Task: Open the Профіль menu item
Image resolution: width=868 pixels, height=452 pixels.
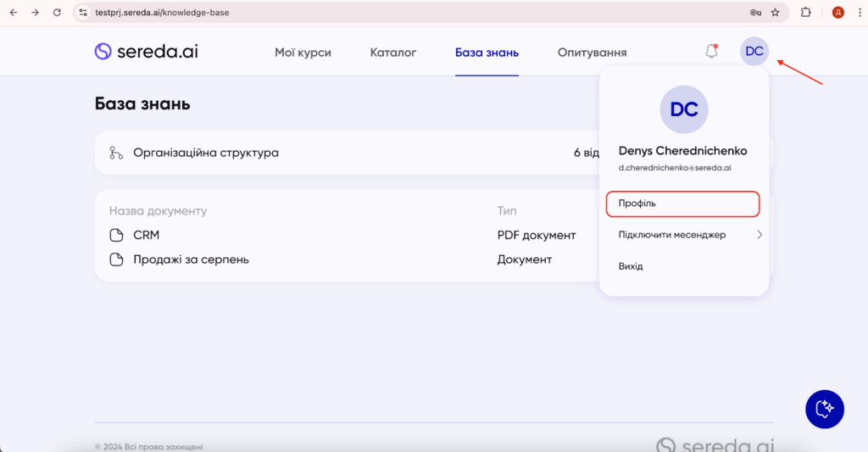Action: tap(682, 204)
